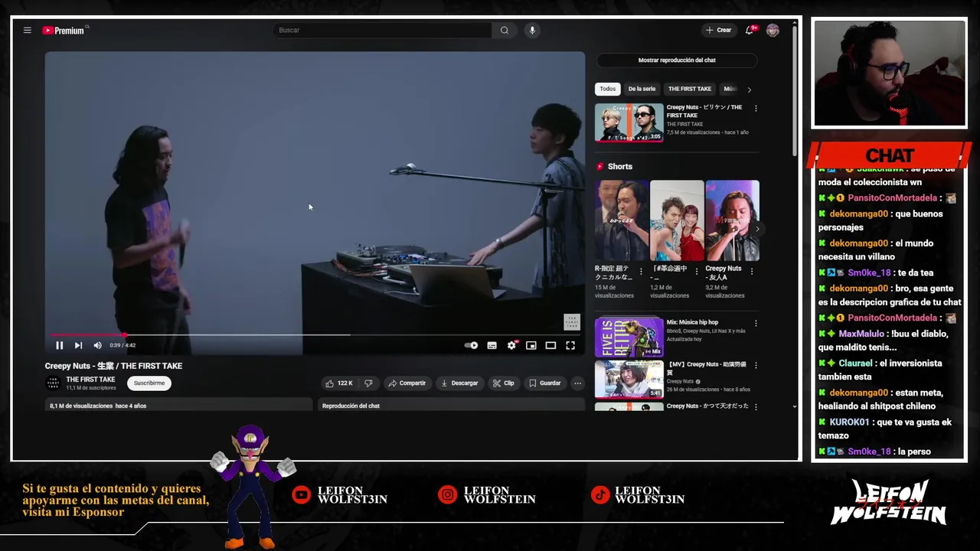Open the Creepy Nuts 友人A Short

coord(732,220)
